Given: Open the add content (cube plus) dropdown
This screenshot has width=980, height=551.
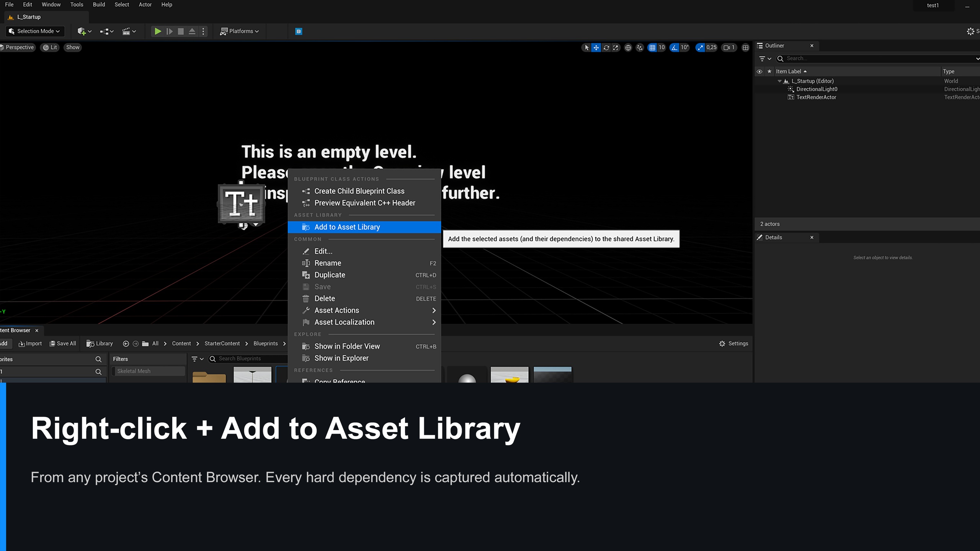Looking at the screenshot, I should [84, 31].
